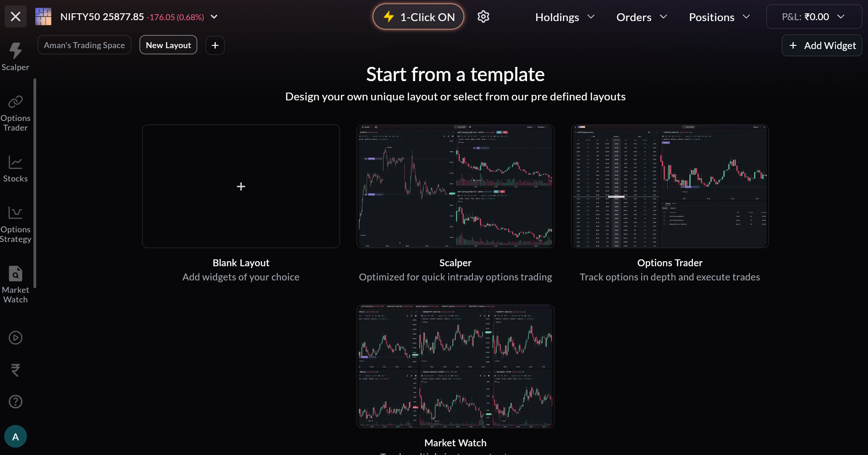
Task: Click the play video tutorial icon
Action: coord(15,338)
